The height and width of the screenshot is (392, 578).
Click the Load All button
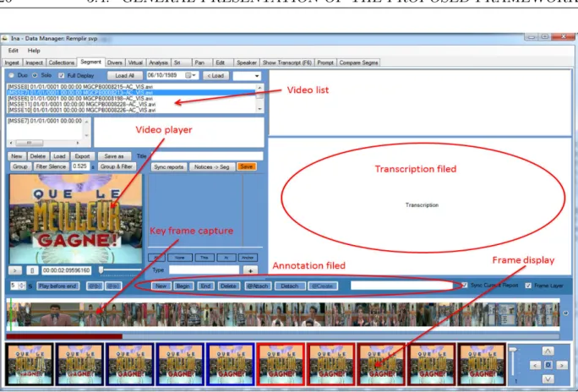pos(124,75)
